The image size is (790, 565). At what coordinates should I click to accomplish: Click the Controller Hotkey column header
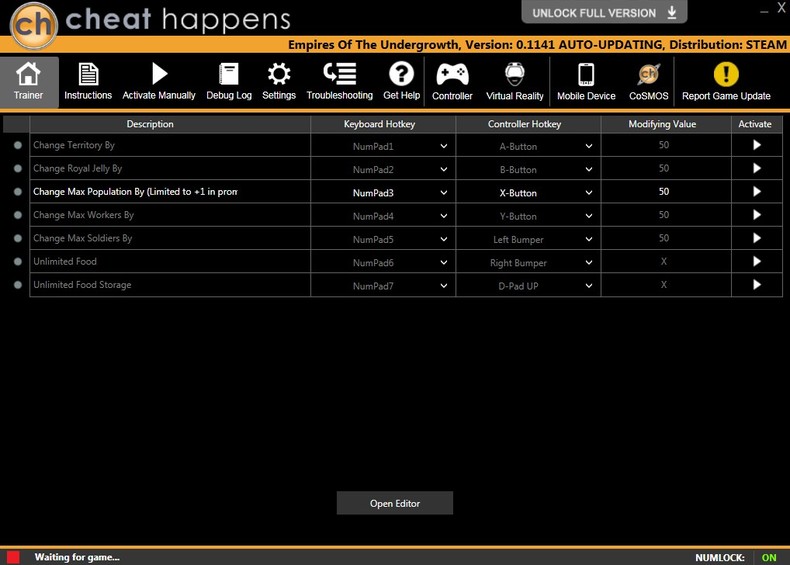tap(528, 124)
